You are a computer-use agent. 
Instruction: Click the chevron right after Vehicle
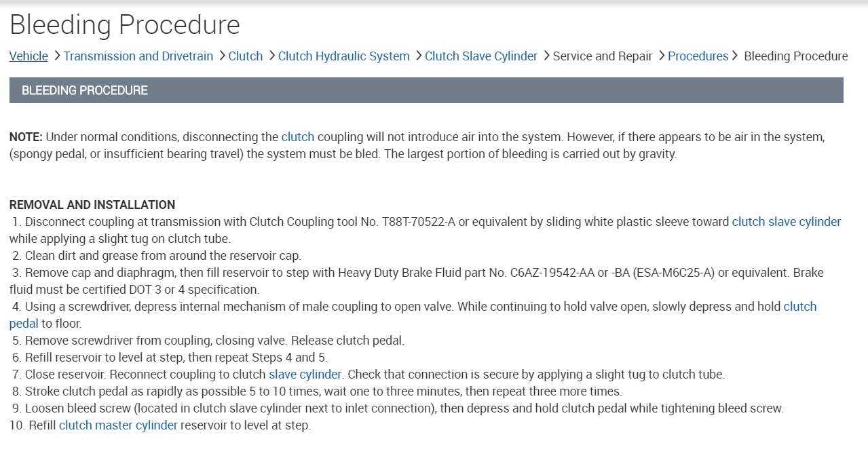tap(56, 56)
